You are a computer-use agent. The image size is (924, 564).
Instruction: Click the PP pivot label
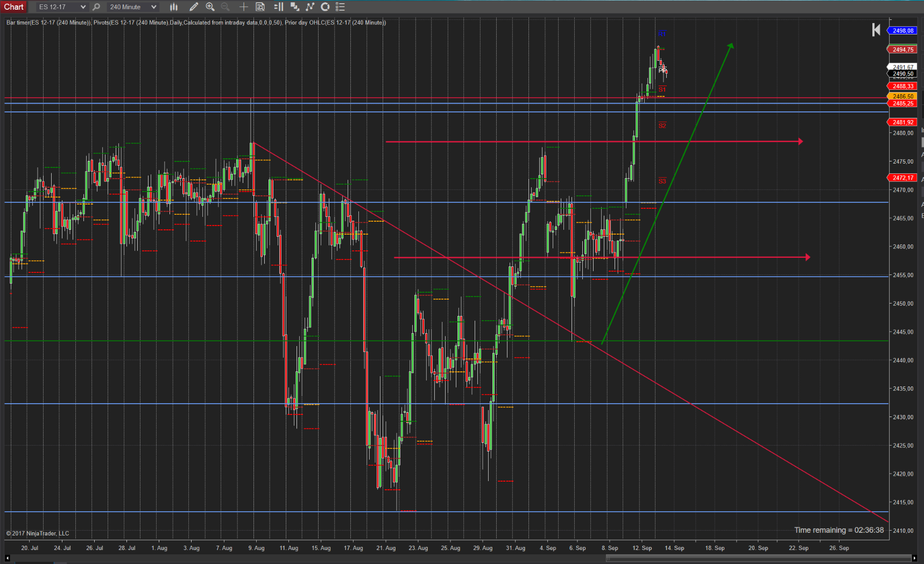tap(662, 70)
